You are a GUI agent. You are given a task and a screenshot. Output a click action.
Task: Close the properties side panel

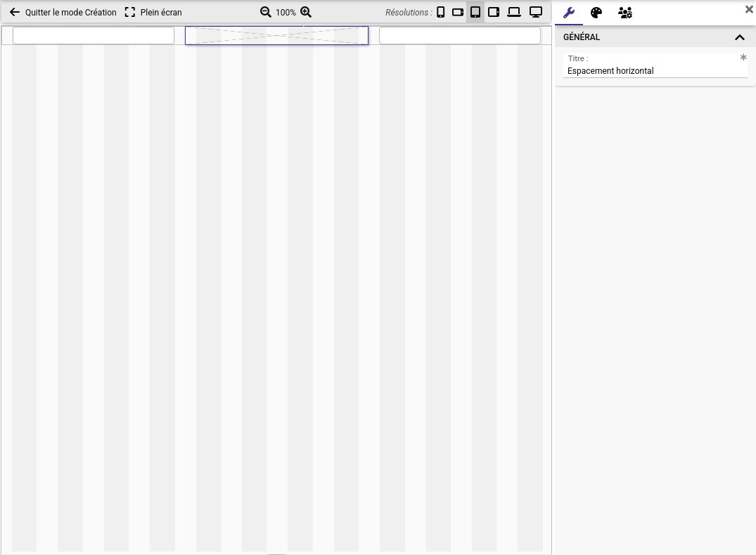point(749,9)
